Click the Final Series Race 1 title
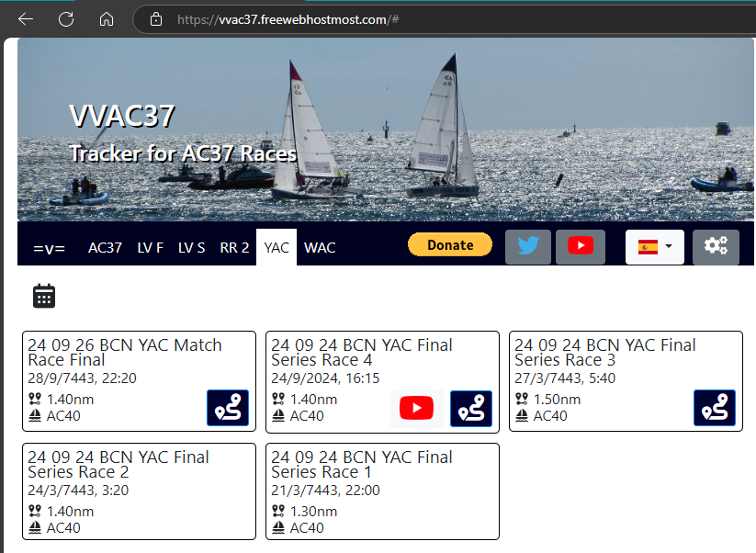 pyautogui.click(x=362, y=464)
